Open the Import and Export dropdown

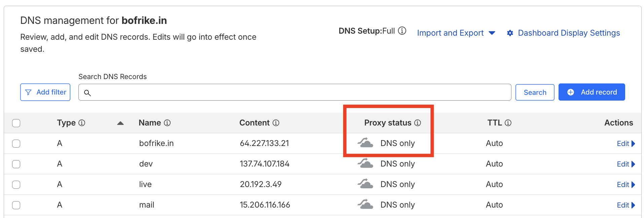(x=456, y=33)
